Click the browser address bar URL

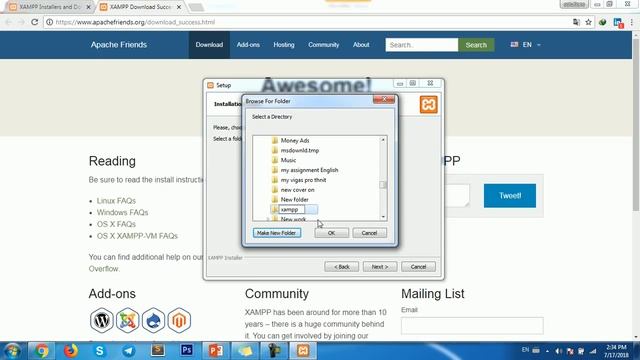[x=135, y=22]
